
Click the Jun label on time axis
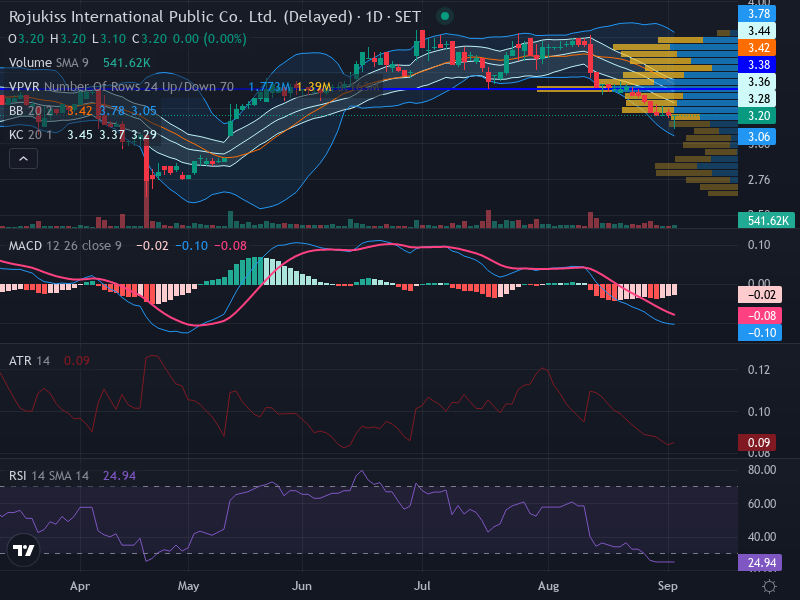point(302,586)
